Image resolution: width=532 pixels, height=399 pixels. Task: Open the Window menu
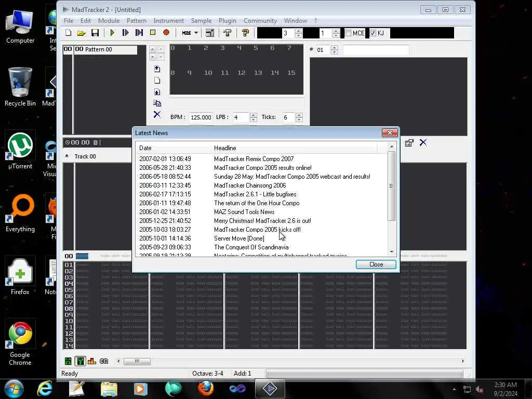pos(296,21)
